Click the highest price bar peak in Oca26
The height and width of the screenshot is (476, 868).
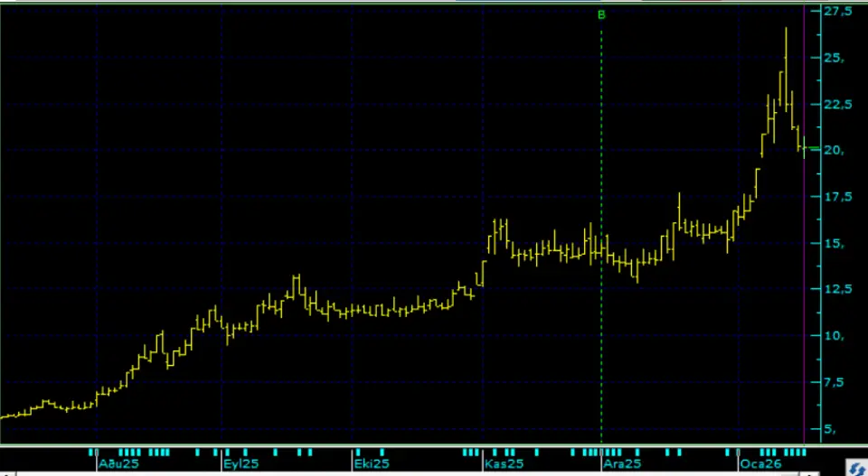[786, 30]
